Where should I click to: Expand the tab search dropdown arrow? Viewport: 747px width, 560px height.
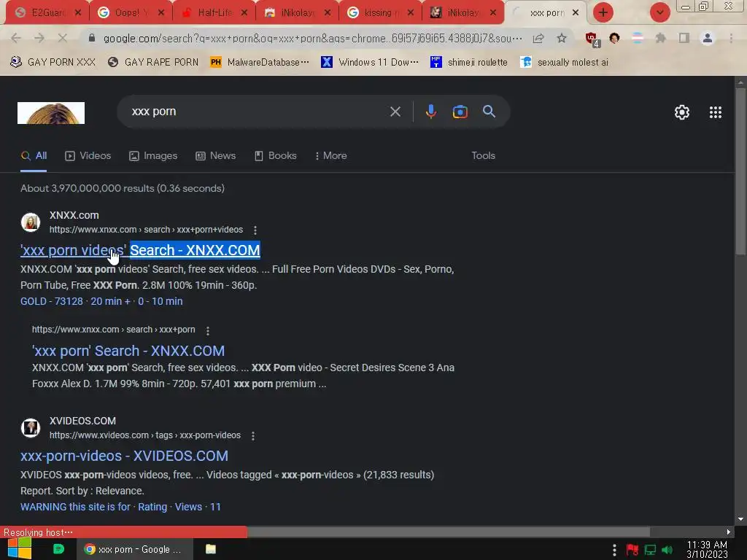[659, 12]
